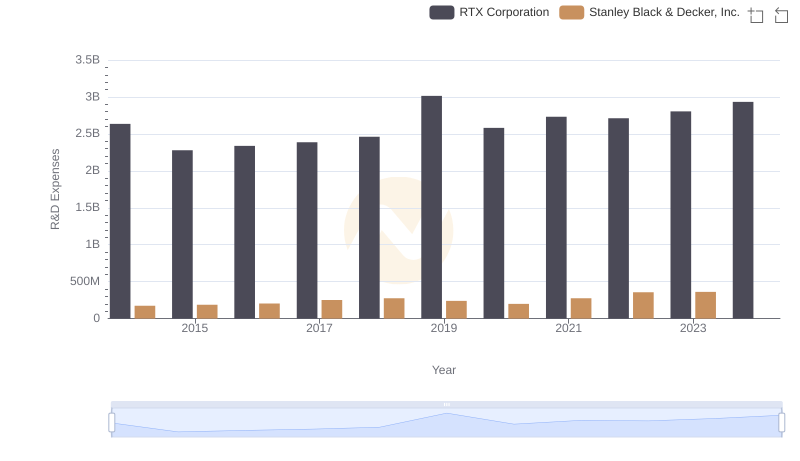Click the 2021 RTX Corporation bar

point(556,218)
